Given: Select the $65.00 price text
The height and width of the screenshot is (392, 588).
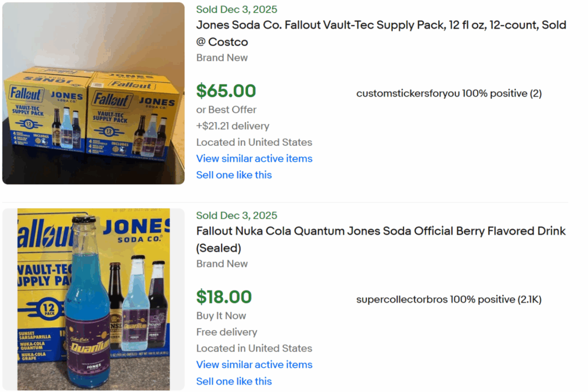Looking at the screenshot, I should (x=226, y=91).
